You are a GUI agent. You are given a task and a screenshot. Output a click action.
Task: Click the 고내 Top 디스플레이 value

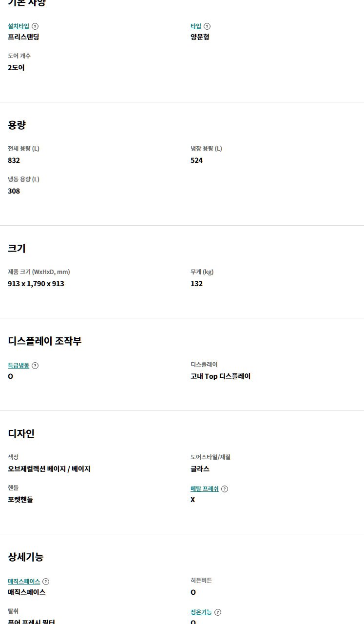click(220, 376)
